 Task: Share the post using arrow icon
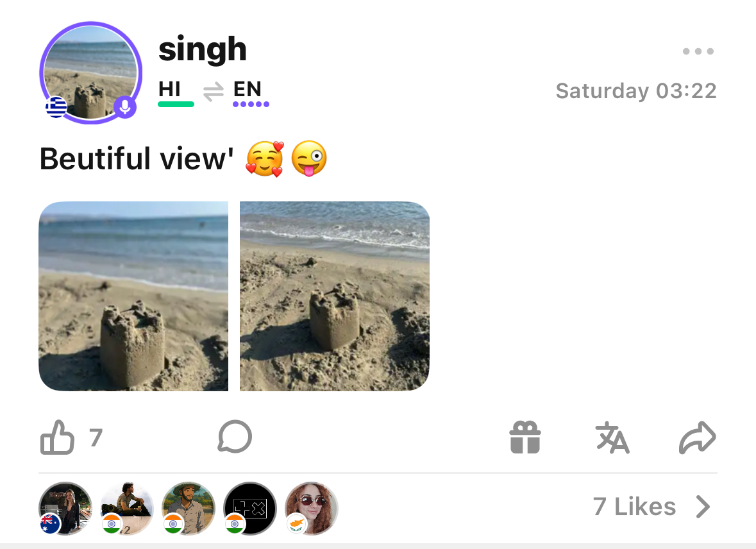[698, 437]
